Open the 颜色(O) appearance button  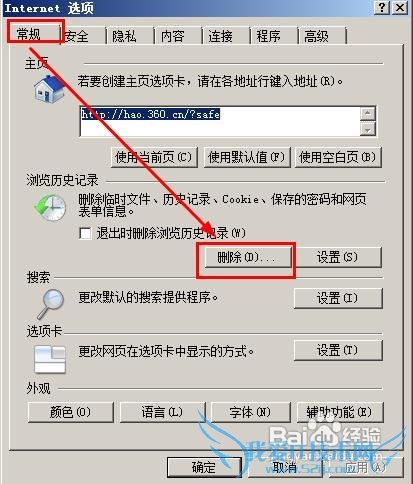(x=71, y=412)
